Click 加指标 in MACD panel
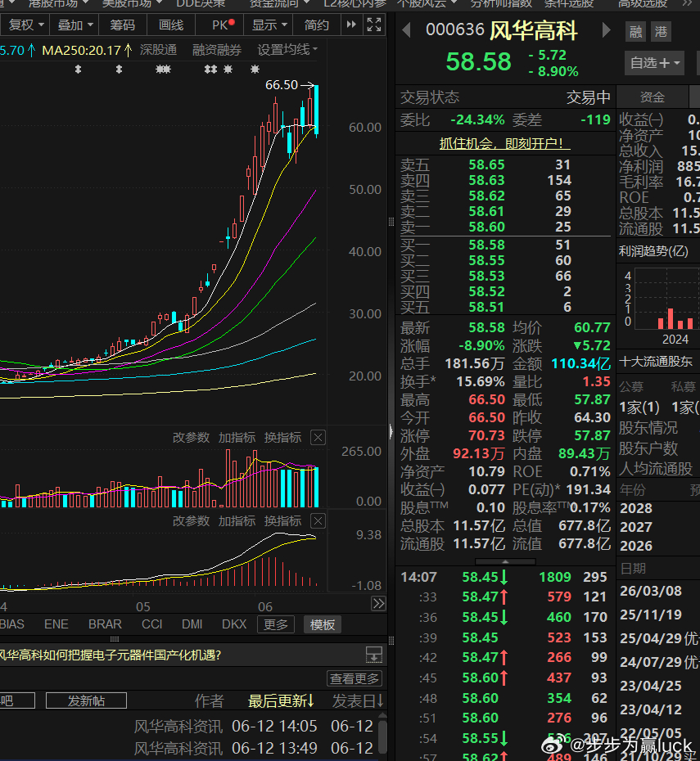The height and width of the screenshot is (761, 700). 237,521
